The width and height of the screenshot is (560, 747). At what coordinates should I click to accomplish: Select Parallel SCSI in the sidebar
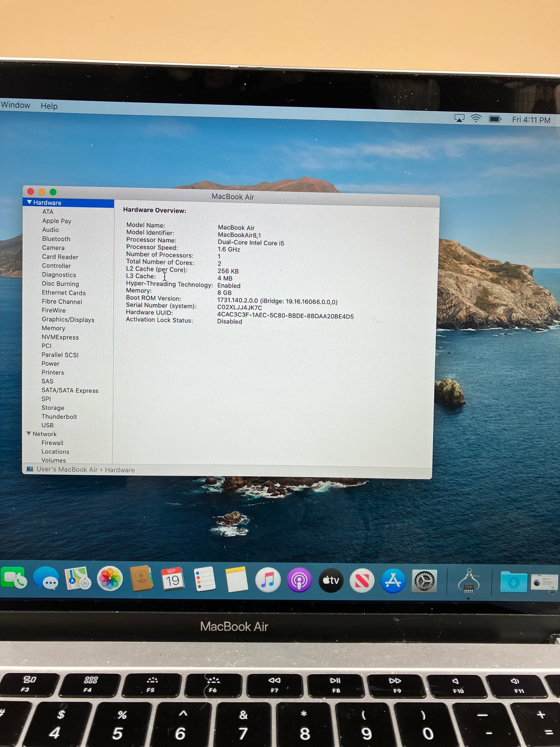[60, 355]
